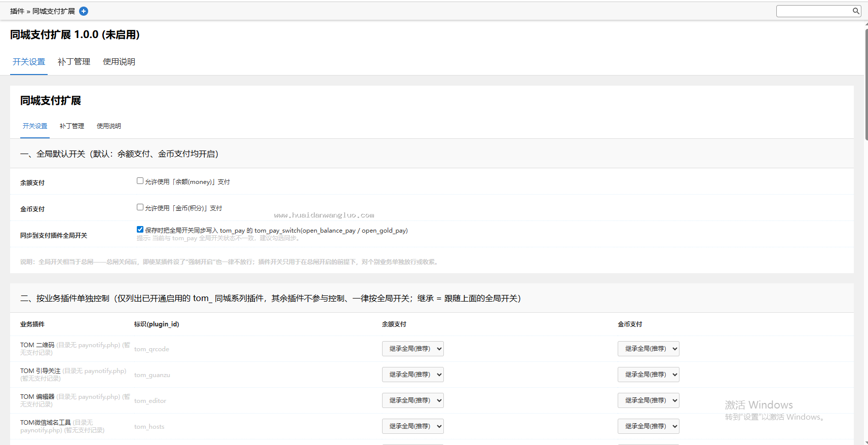Click the 同城支付扩展 breadcrumb link
This screenshot has width=868, height=445.
(x=54, y=11)
